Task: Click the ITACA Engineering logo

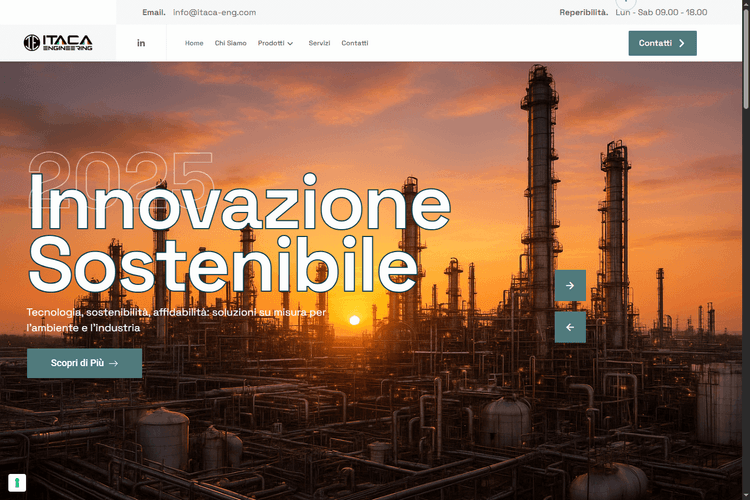Action: (58, 43)
